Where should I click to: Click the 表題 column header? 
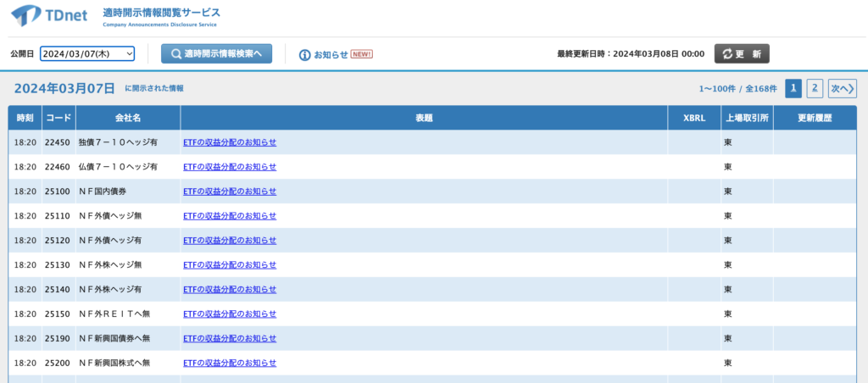tap(424, 118)
